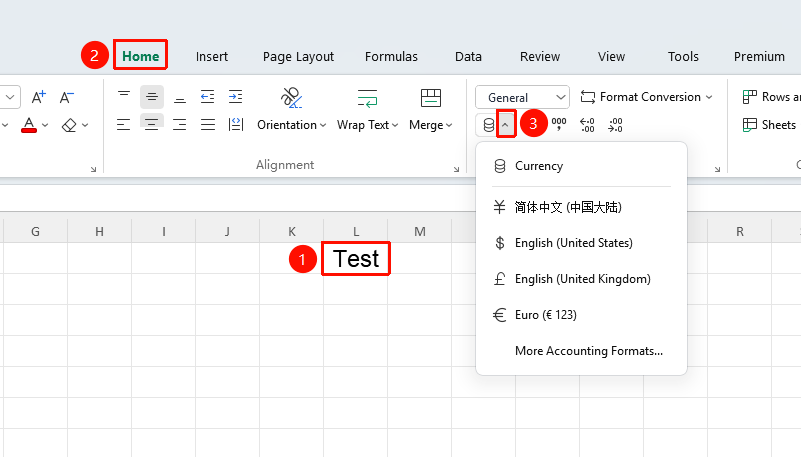801x457 pixels.
Task: Collapse the currency dropdown arrow
Action: click(505, 124)
